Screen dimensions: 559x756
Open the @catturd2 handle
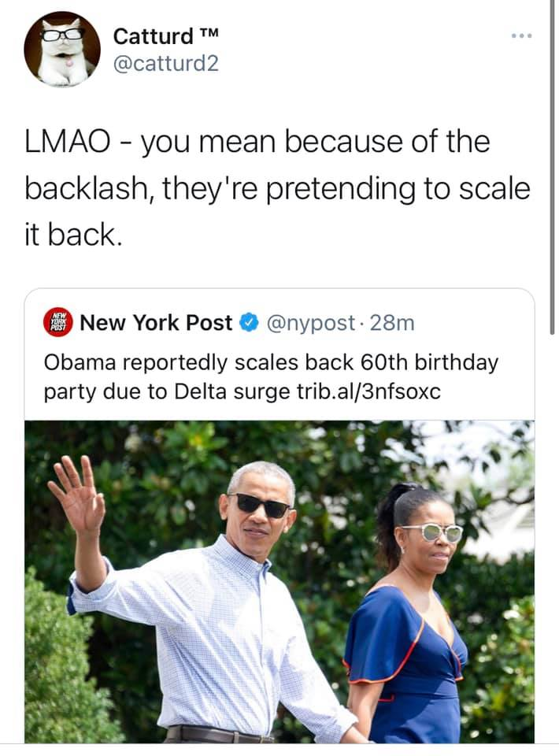(166, 64)
